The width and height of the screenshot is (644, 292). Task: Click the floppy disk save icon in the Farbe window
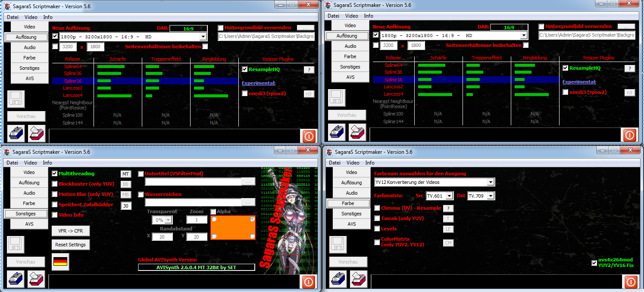pos(338,245)
